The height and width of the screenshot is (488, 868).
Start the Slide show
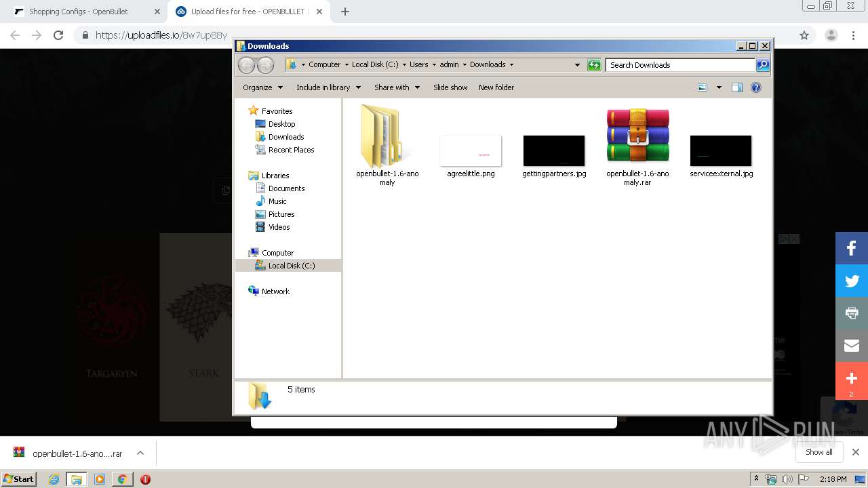click(x=450, y=87)
